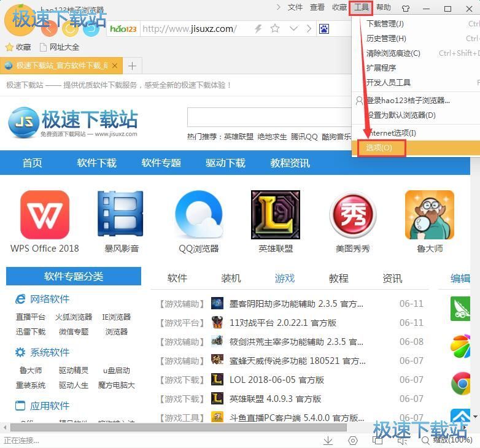Click the address bar URL field
Viewport: 480px width, 448px height.
pyautogui.click(x=196, y=29)
